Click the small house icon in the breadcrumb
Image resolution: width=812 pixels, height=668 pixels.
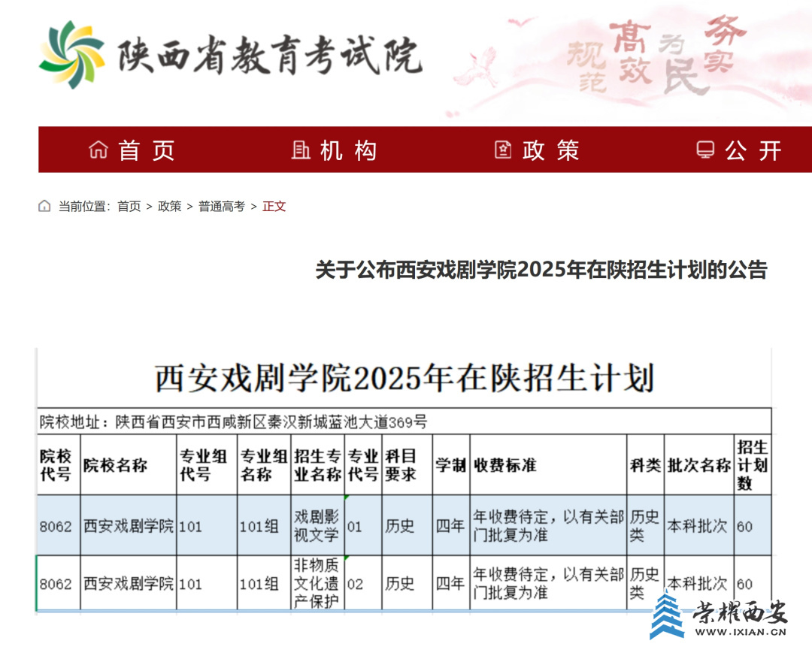click(44, 206)
